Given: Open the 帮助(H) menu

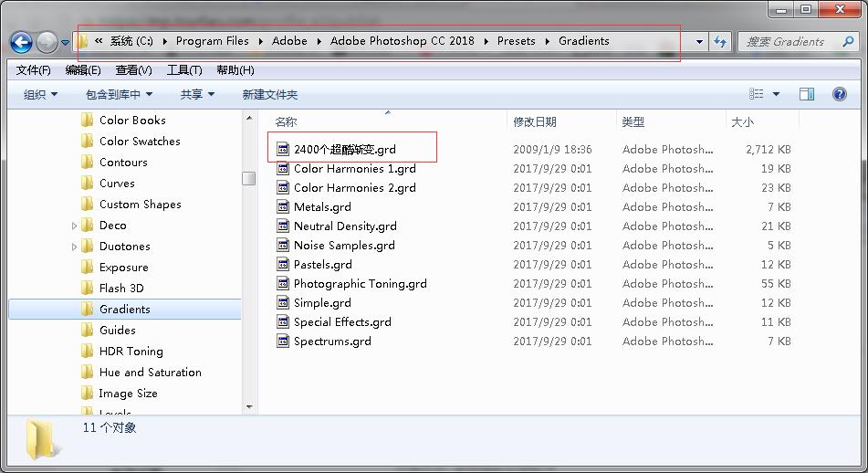Looking at the screenshot, I should click(235, 69).
